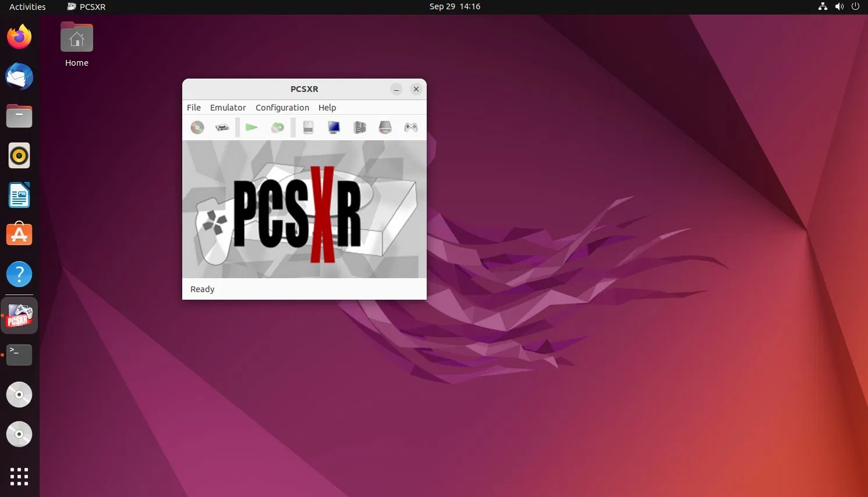Viewport: 868px width, 497px height.
Task: Select the console icon to run the BIOS
Action: tap(222, 127)
